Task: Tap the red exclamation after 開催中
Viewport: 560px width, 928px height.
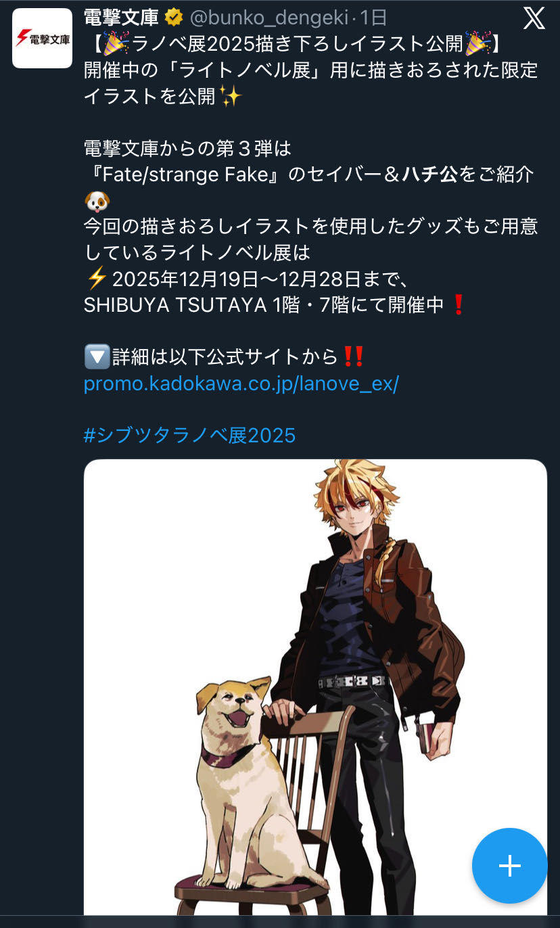Action: click(458, 304)
